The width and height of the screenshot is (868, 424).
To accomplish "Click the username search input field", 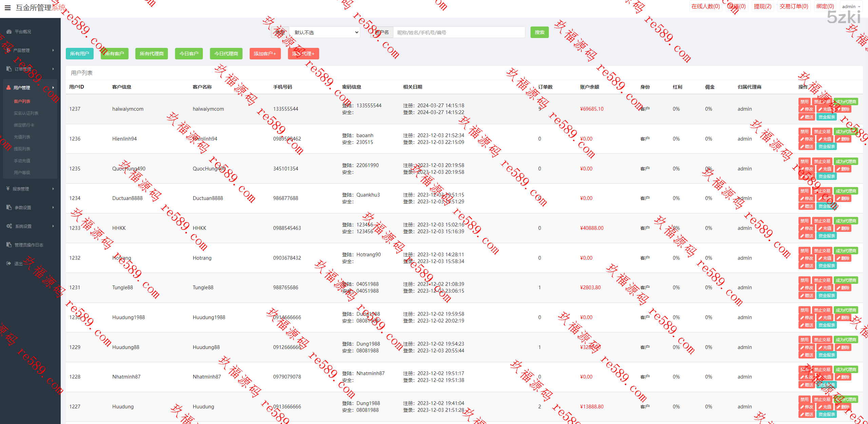I will [x=459, y=33].
